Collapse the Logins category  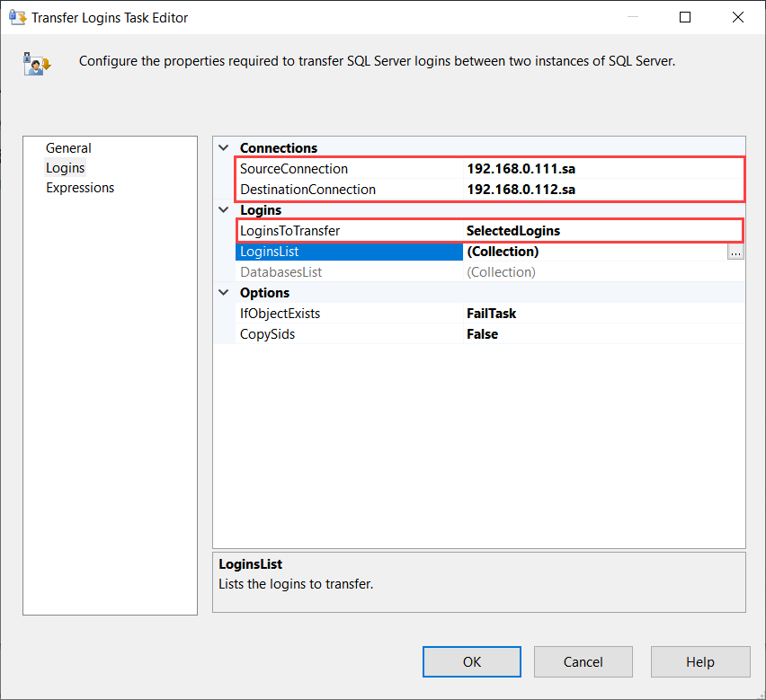pos(222,209)
